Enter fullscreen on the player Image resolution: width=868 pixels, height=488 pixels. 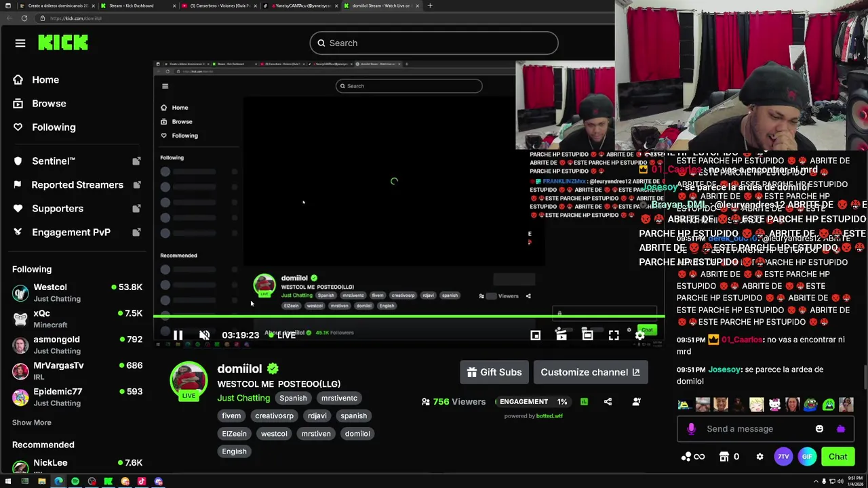[x=614, y=335]
